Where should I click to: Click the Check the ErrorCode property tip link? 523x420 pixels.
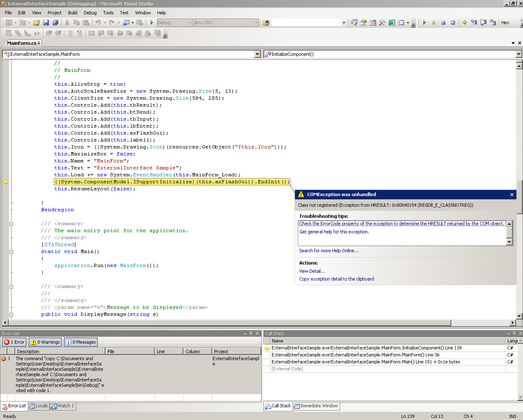402,224
